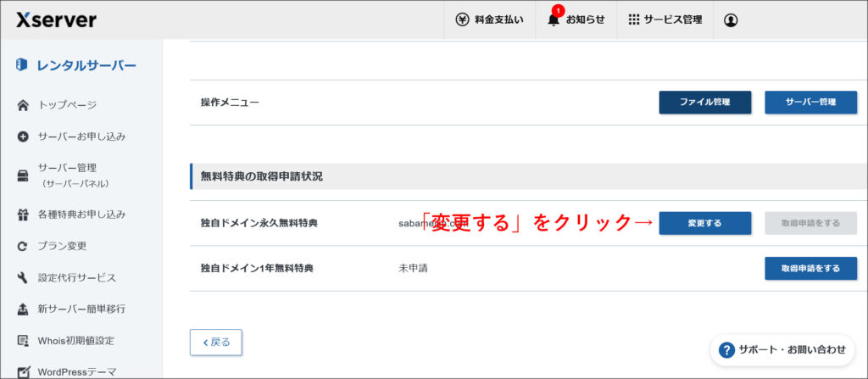Open サービス管理 grid icon
Screen dimensions: 868x379
click(x=634, y=20)
